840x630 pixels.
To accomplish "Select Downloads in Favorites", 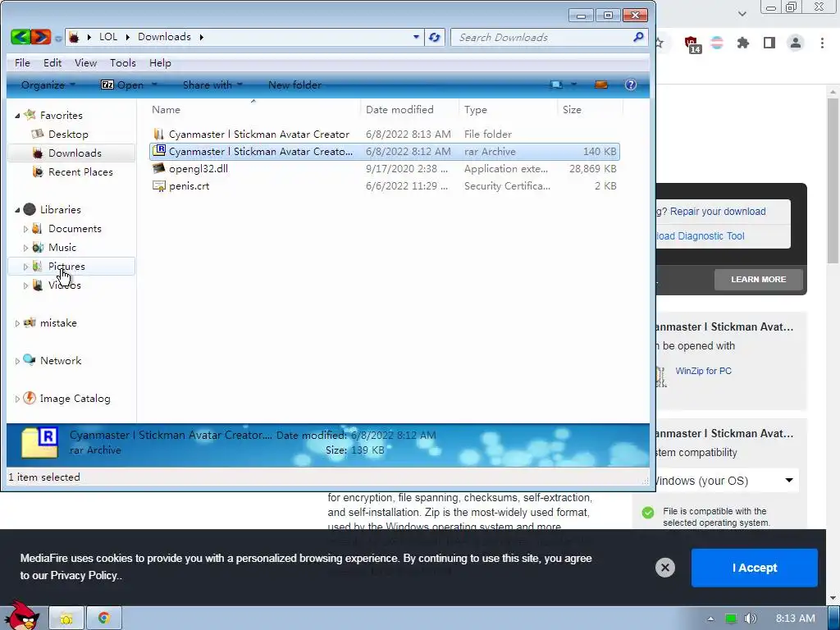I will pyautogui.click(x=75, y=153).
